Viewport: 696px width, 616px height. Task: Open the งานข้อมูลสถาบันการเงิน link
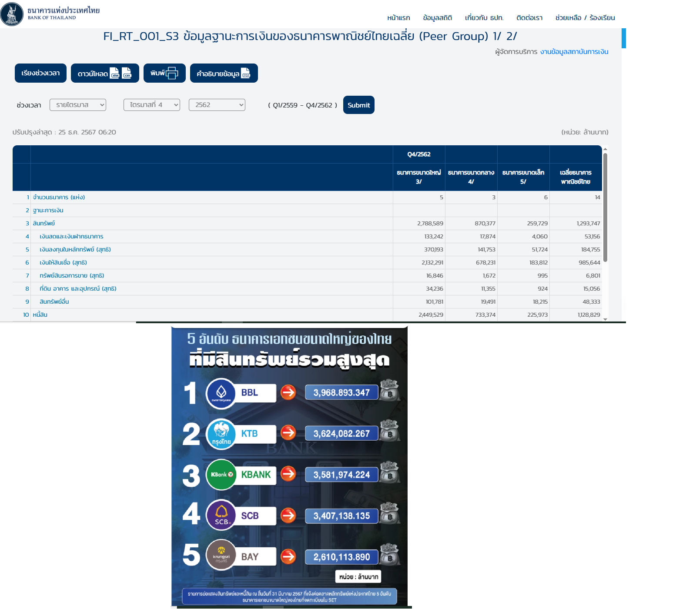tap(574, 52)
